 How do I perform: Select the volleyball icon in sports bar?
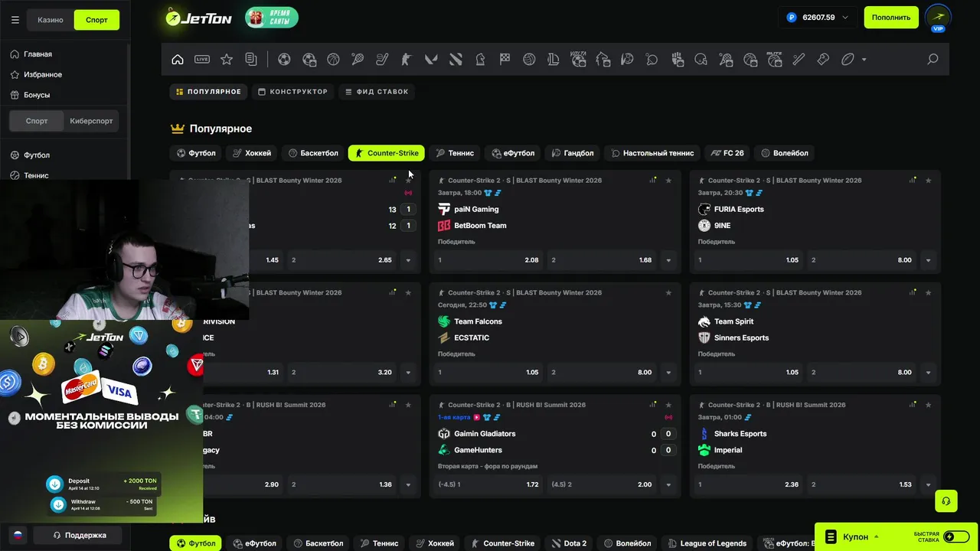coord(529,59)
